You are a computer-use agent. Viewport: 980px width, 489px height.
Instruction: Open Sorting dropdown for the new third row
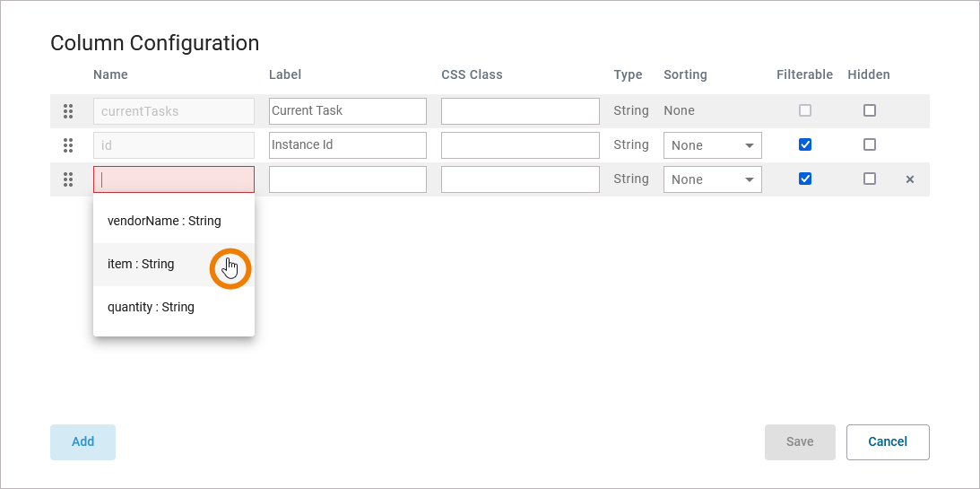(x=713, y=179)
